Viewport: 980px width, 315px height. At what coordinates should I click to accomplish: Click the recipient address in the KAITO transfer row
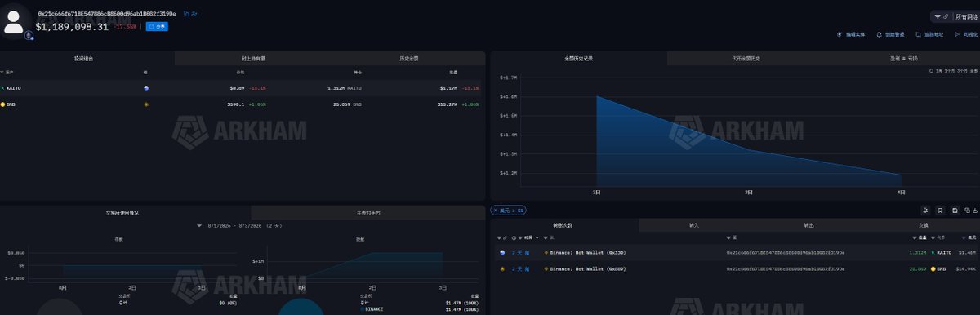tap(786, 253)
